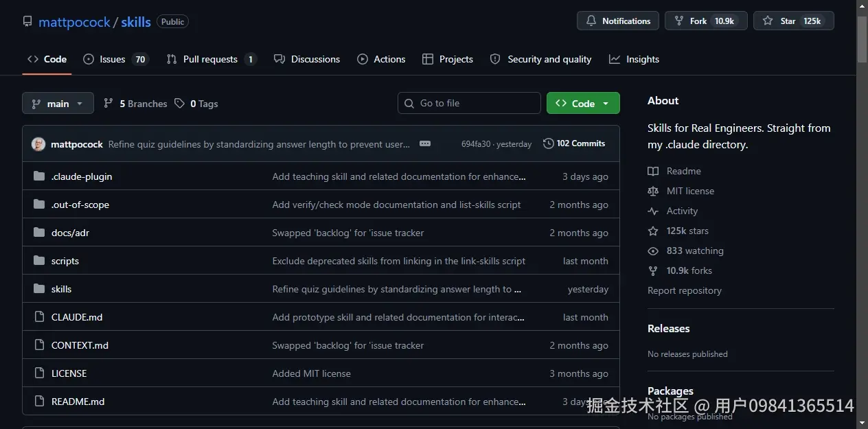Click the CONTEXT.md file icon
This screenshot has height=429, width=868.
click(39, 345)
